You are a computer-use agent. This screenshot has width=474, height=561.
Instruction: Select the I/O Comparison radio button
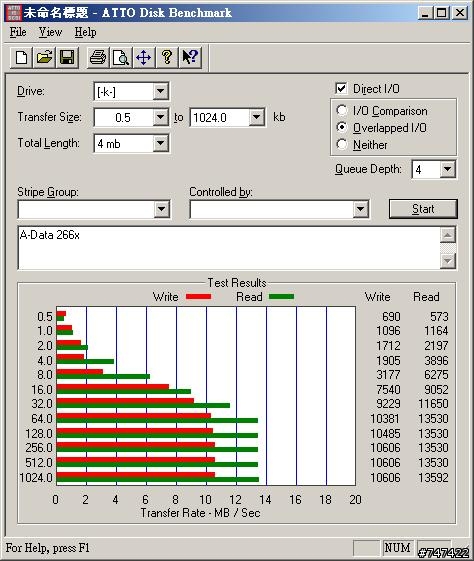tap(342, 111)
